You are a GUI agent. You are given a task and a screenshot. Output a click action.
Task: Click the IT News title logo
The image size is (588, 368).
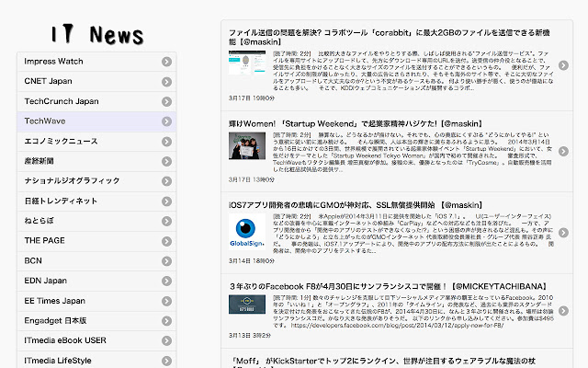(x=97, y=35)
